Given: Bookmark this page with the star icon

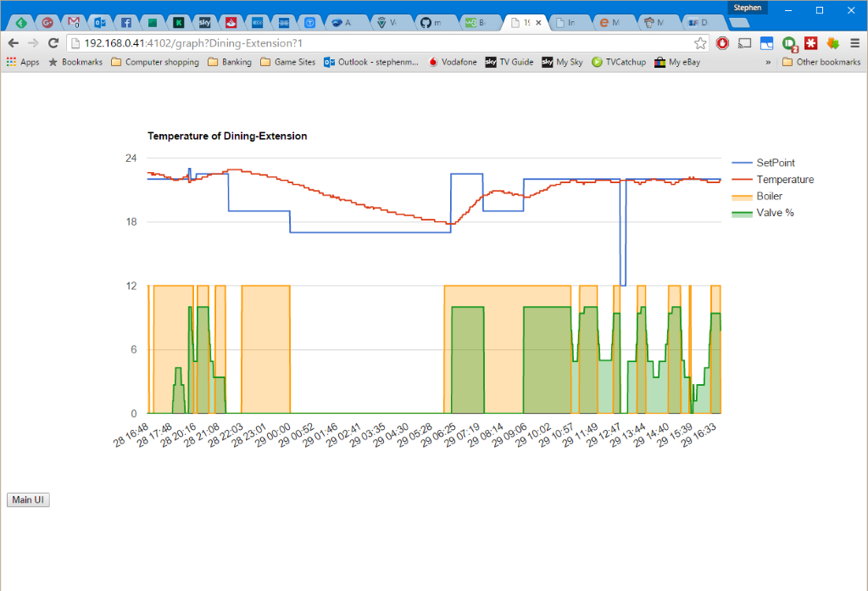Looking at the screenshot, I should click(x=700, y=43).
